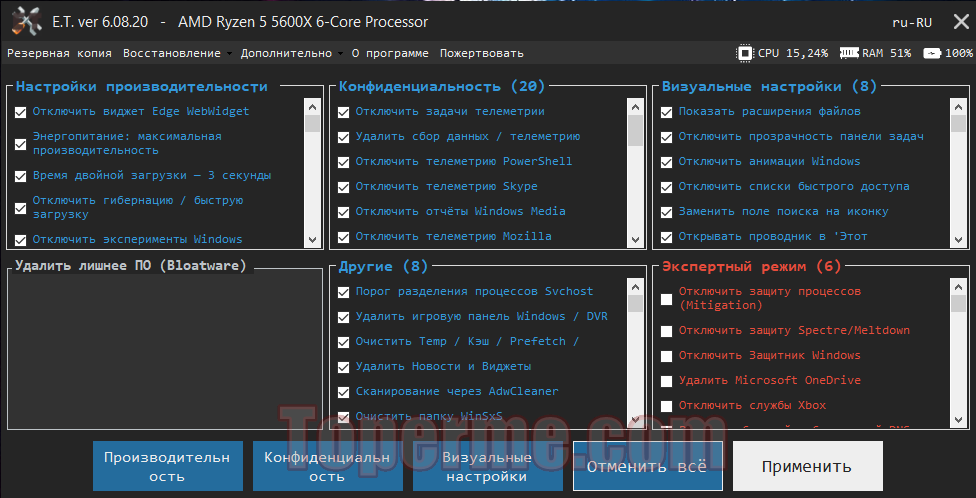
Task: Click the Пожертвовать donate link
Action: click(x=481, y=53)
